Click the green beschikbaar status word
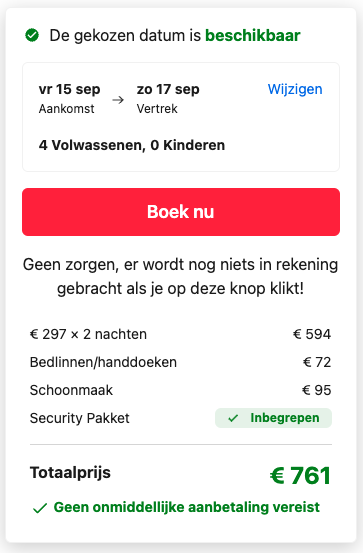Screen dimensions: 363x553 pos(253,35)
